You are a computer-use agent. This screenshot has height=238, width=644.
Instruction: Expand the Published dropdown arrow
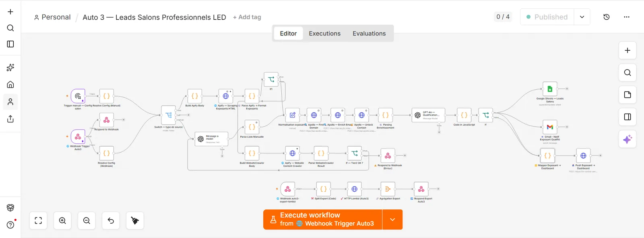[582, 17]
